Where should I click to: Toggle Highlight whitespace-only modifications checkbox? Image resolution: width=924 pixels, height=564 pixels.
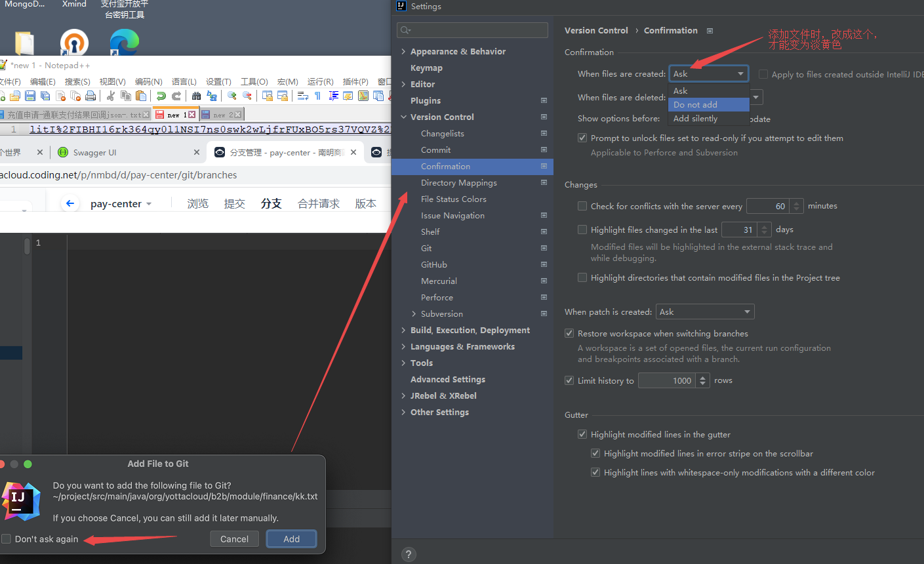click(595, 472)
